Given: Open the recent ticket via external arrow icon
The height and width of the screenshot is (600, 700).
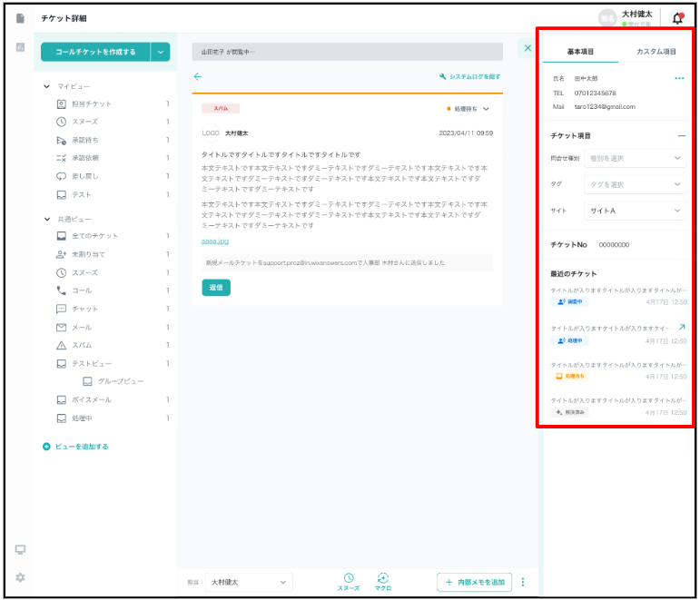Looking at the screenshot, I should (x=682, y=327).
